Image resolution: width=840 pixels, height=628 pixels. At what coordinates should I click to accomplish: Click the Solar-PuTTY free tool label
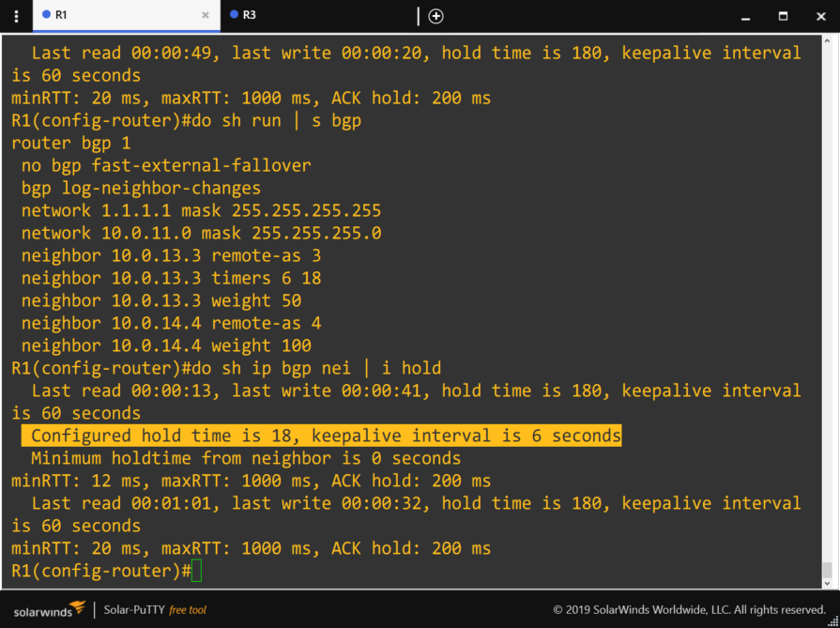point(155,610)
